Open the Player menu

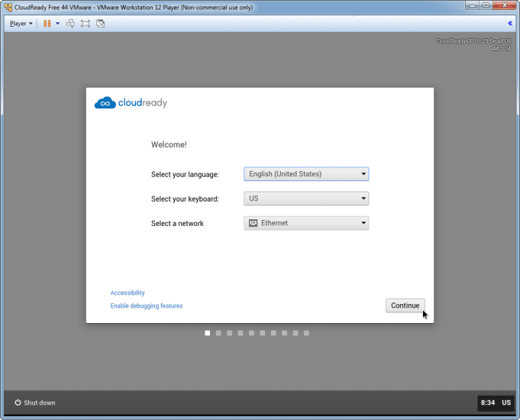21,24
